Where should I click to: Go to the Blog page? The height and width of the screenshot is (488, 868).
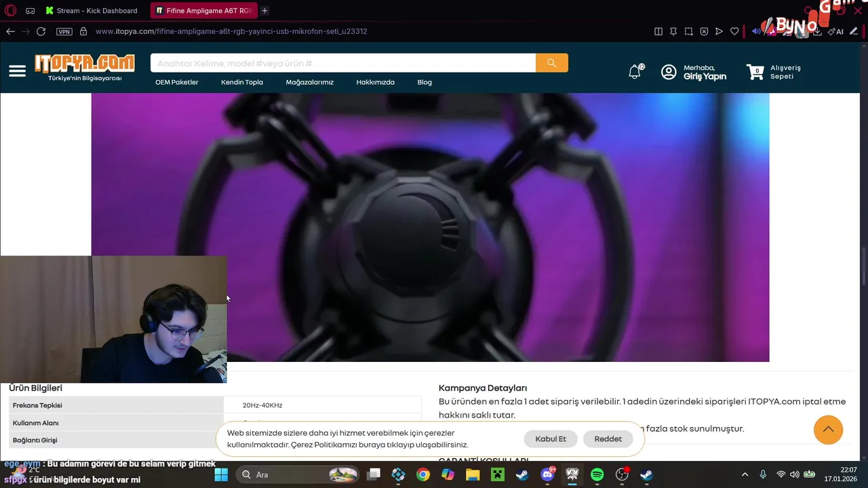[425, 82]
